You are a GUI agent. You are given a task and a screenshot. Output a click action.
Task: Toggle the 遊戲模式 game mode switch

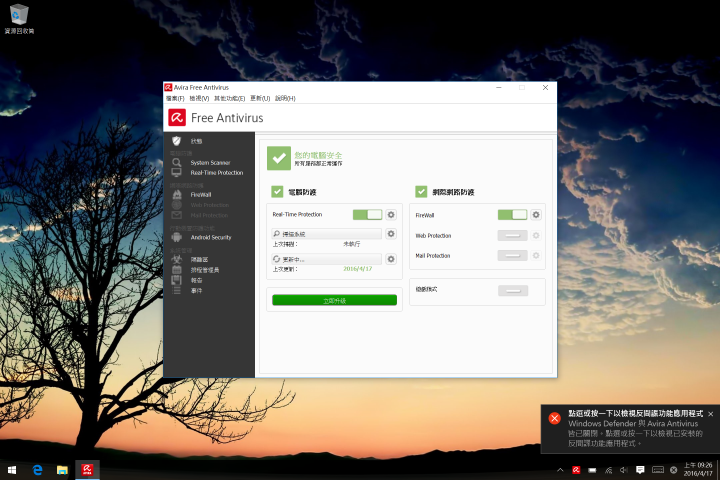(x=513, y=290)
